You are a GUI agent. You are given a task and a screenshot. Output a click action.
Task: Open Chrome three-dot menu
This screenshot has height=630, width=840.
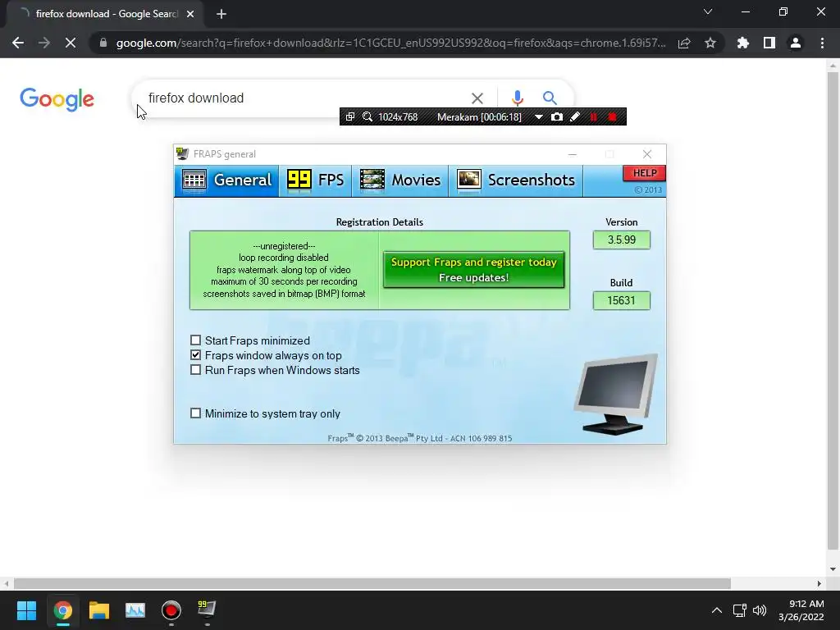click(x=822, y=43)
